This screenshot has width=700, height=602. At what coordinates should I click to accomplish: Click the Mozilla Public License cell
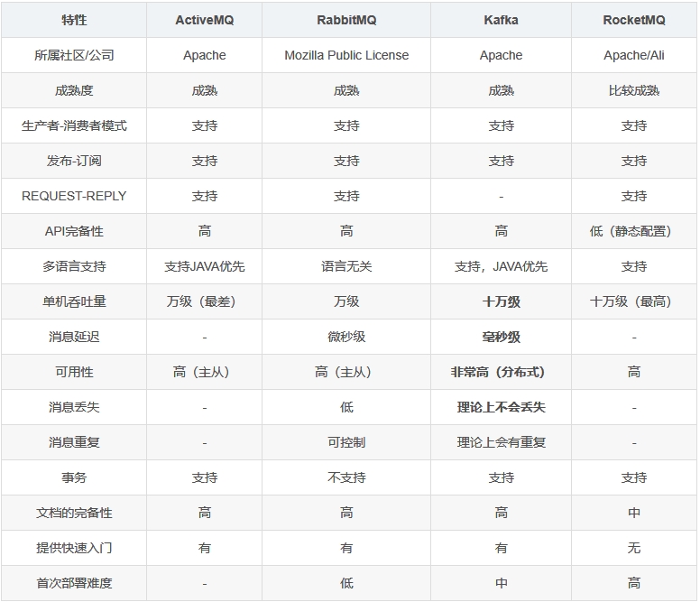346,55
